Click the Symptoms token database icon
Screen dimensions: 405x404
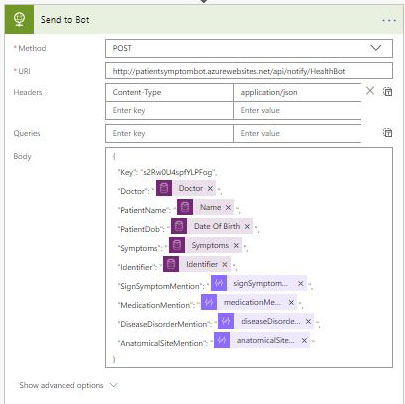177,245
